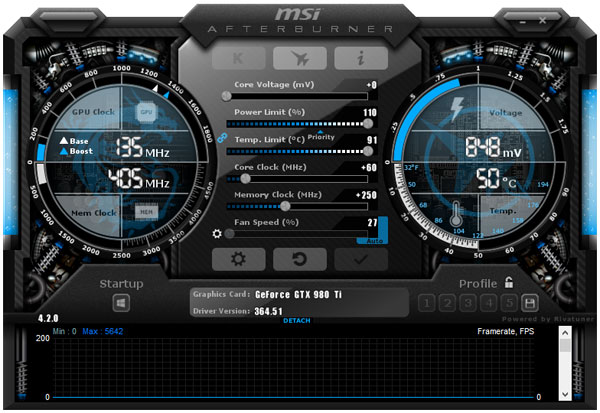This screenshot has height=413, width=600.
Task: Click the Min : 0 graph value
Action: point(64,331)
